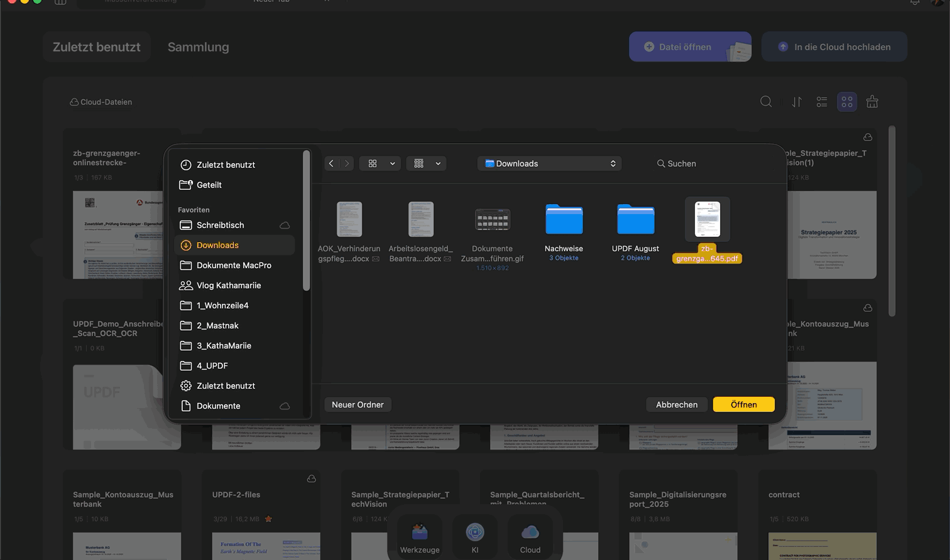Open the UPDF August folder

pyautogui.click(x=636, y=231)
